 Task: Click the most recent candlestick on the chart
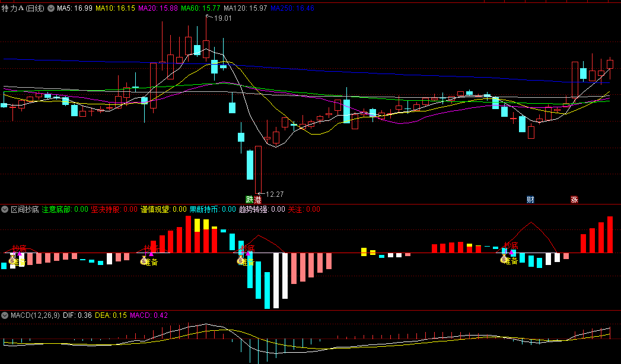(x=610, y=65)
